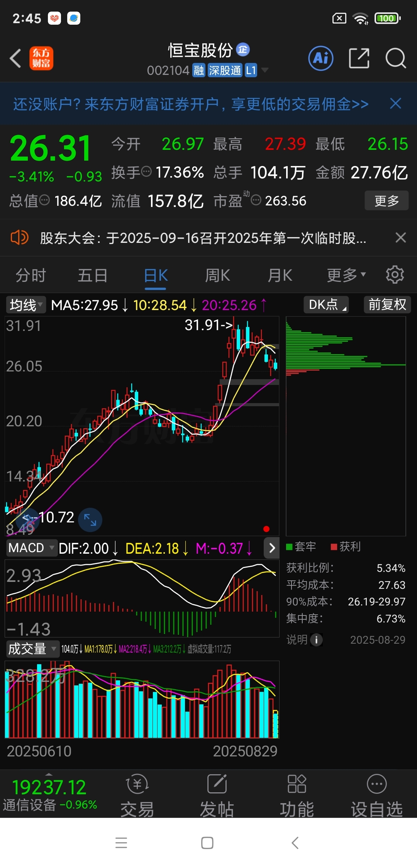Tap Android back navigation arrow
417x868 pixels.
tap(295, 843)
